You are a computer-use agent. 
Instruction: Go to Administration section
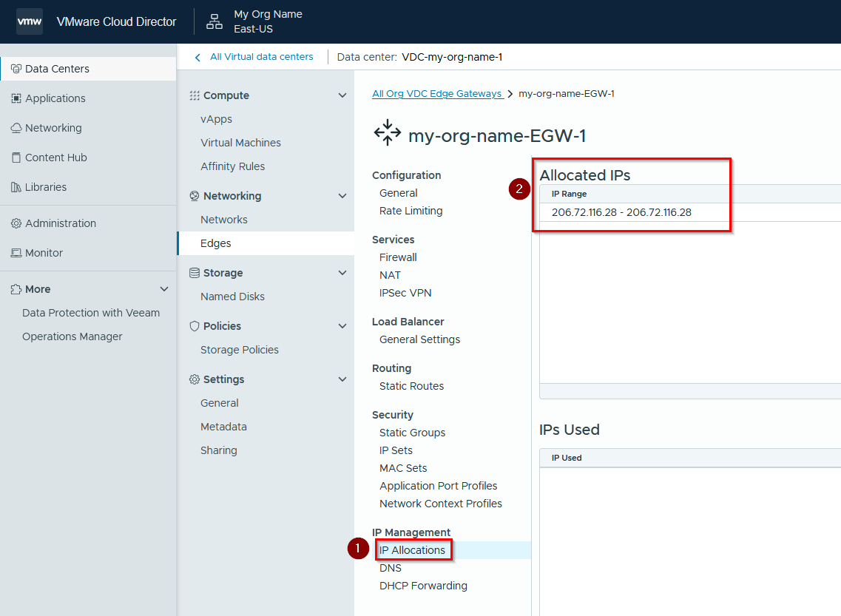pyautogui.click(x=61, y=223)
